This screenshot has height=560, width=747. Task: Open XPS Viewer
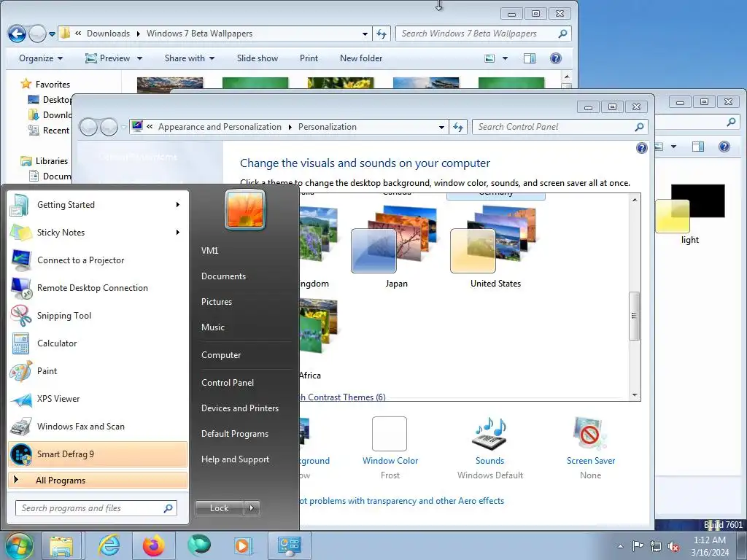[x=98, y=399]
